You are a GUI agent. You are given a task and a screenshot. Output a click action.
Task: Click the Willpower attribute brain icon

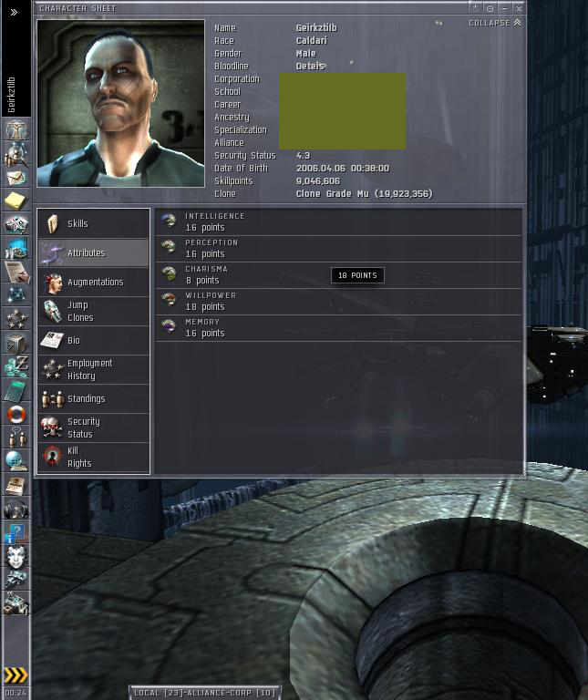click(x=169, y=299)
